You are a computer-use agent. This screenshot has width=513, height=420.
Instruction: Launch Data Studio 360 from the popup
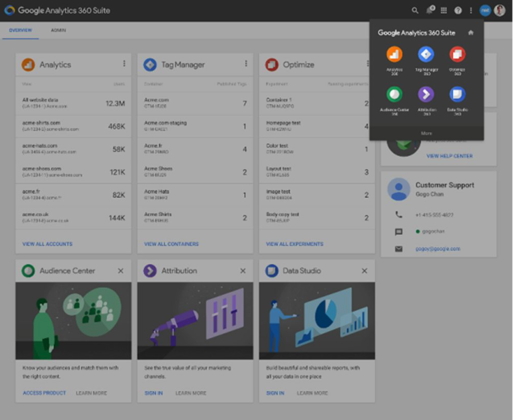point(457,101)
